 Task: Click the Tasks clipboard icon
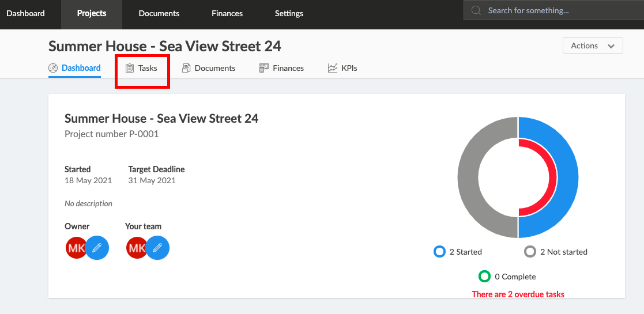130,68
